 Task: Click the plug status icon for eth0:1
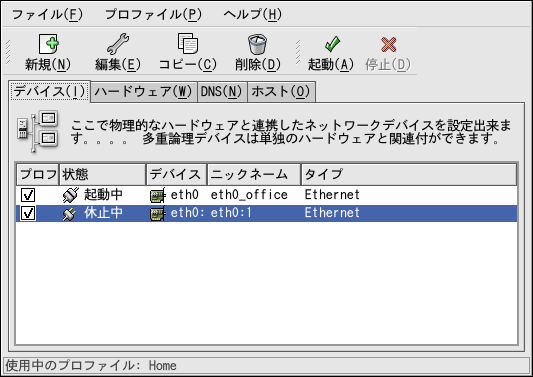pos(70,213)
